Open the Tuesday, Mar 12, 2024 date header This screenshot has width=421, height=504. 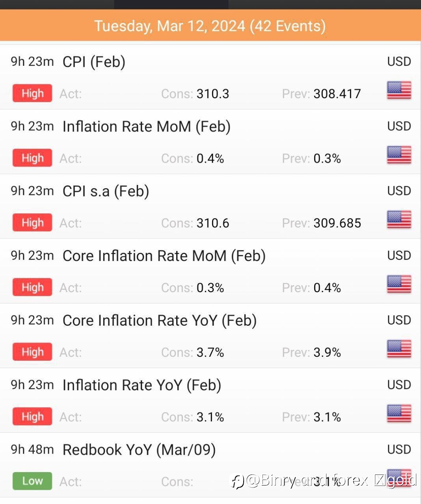(210, 26)
